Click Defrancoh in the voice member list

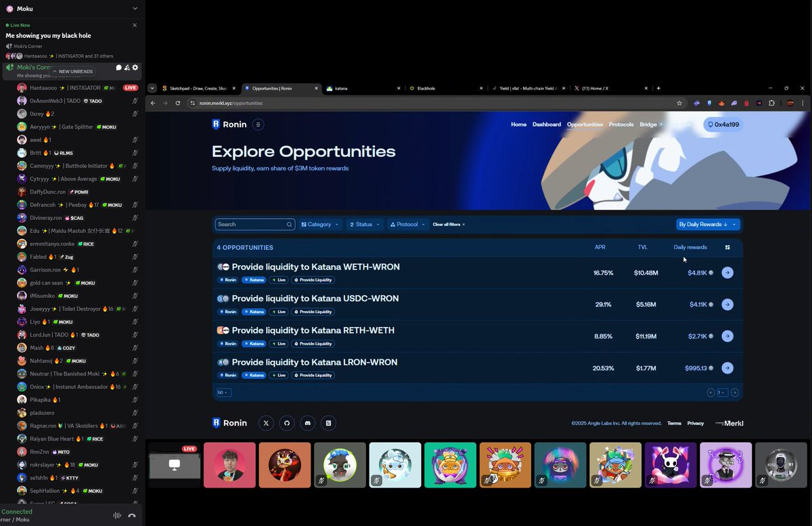click(x=77, y=204)
